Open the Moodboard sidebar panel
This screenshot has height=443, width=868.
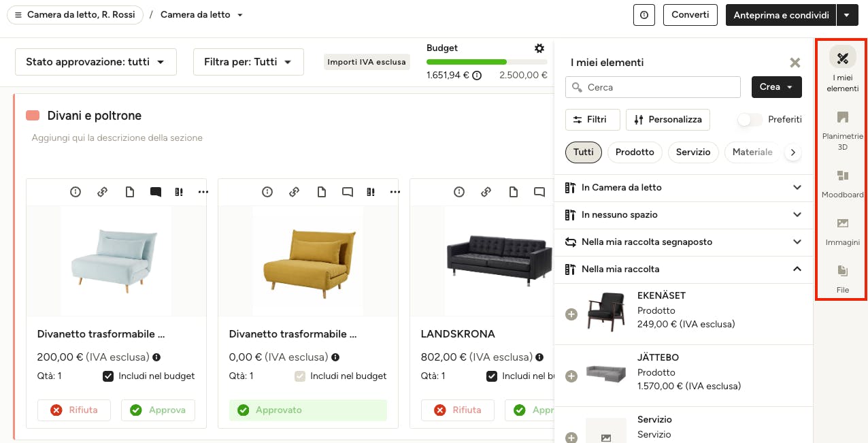click(842, 182)
